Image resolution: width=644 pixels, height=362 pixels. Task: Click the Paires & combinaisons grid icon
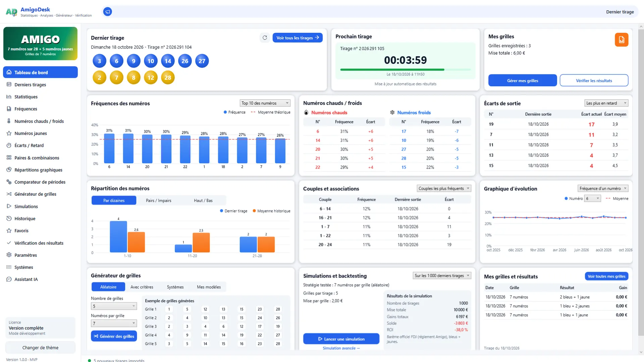point(9,158)
